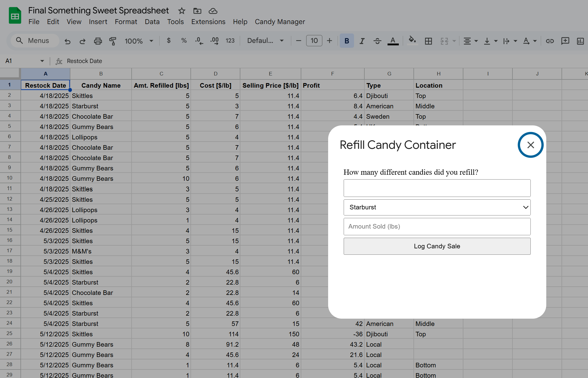Search the Menus box
Screen dimensions: 588x378
click(x=35, y=40)
